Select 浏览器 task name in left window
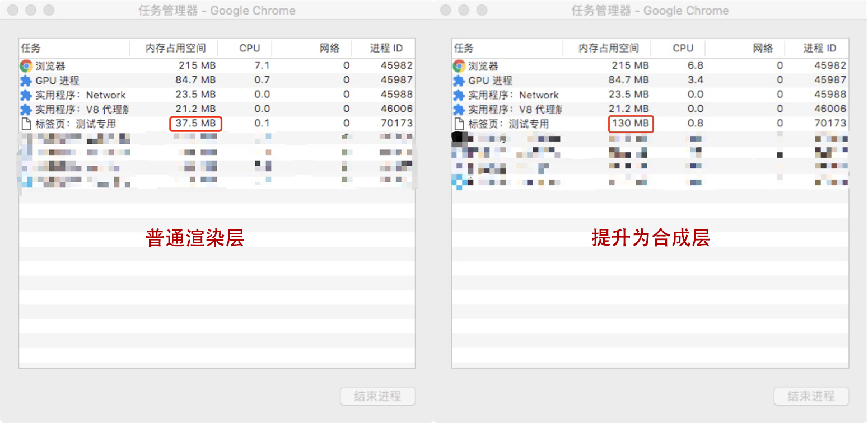Screen dimensions: 868x423 (50, 66)
